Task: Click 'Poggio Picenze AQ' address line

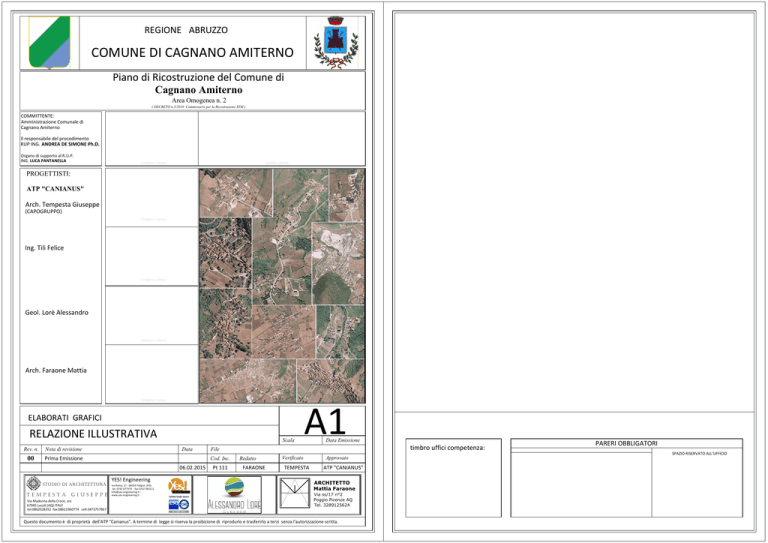Action: [333, 500]
